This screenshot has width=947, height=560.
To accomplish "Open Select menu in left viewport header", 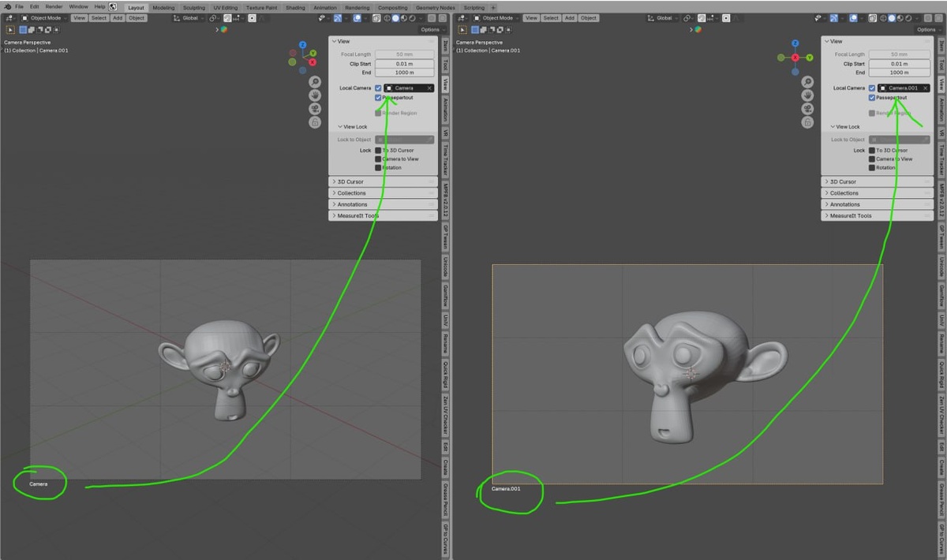I will [x=99, y=17].
